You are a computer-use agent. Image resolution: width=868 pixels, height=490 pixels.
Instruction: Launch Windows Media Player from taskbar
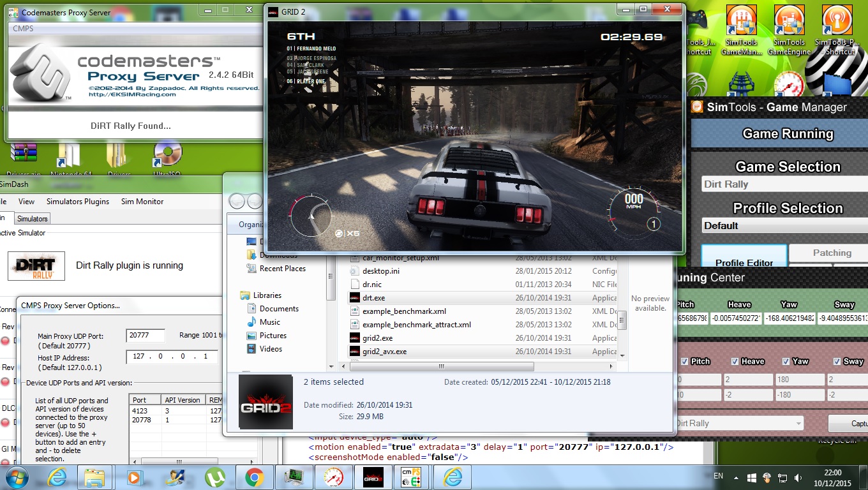(x=135, y=477)
